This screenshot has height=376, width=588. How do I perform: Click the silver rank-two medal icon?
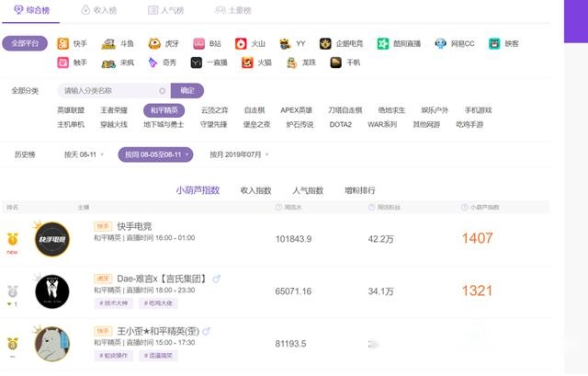[12, 291]
